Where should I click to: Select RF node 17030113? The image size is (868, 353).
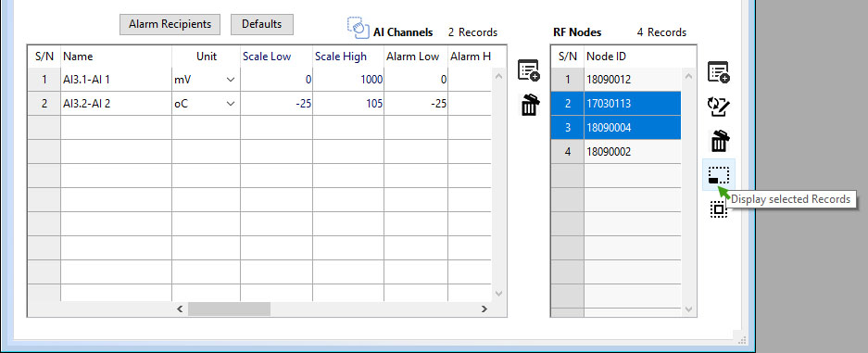pyautogui.click(x=632, y=104)
